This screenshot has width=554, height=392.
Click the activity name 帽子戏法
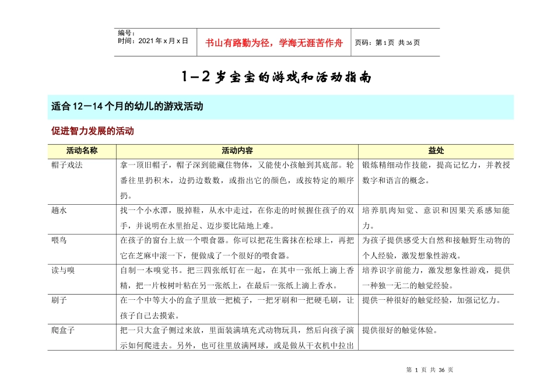click(x=67, y=165)
